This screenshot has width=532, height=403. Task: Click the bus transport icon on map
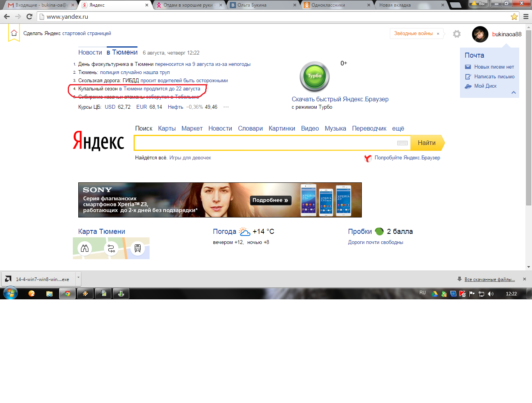tap(137, 248)
